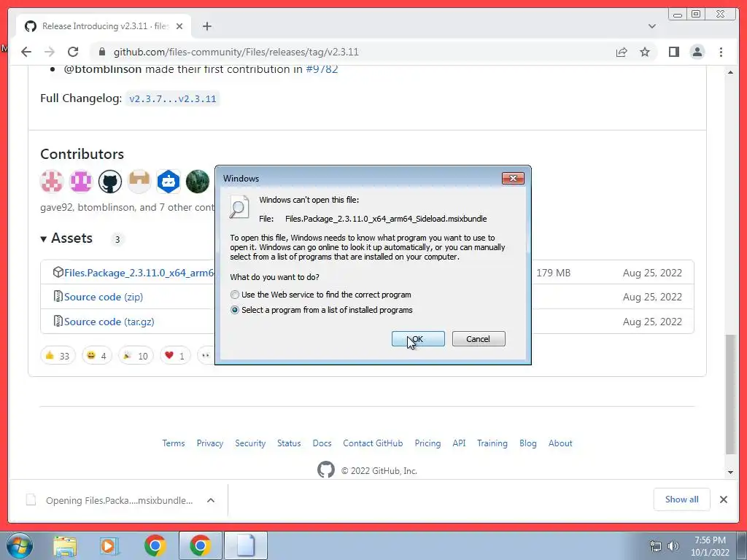The width and height of the screenshot is (747, 560).
Task: Close the Windows dialog with red X
Action: click(x=513, y=178)
